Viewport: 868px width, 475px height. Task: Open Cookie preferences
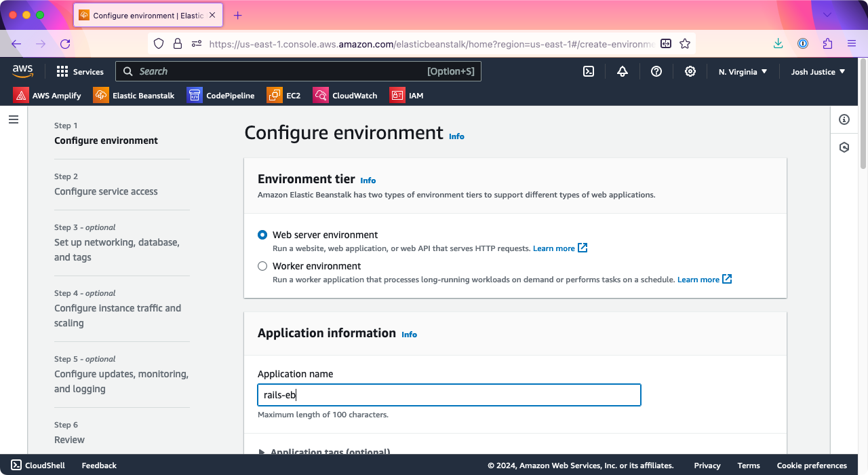(812, 465)
